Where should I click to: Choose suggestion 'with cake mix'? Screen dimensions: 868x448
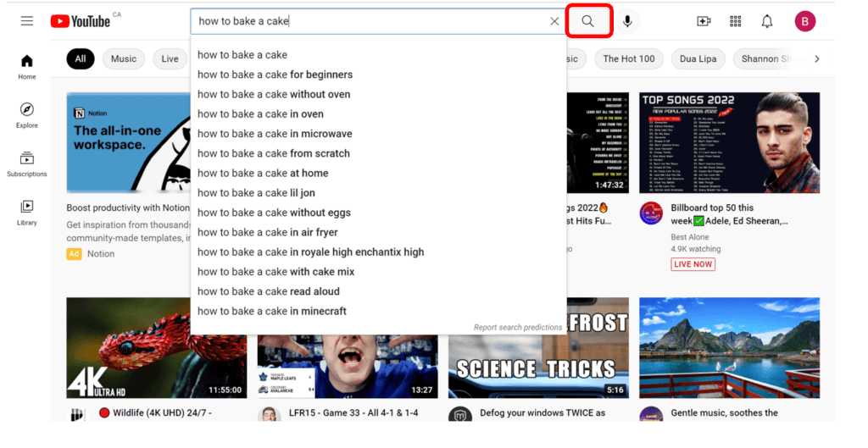click(x=379, y=272)
